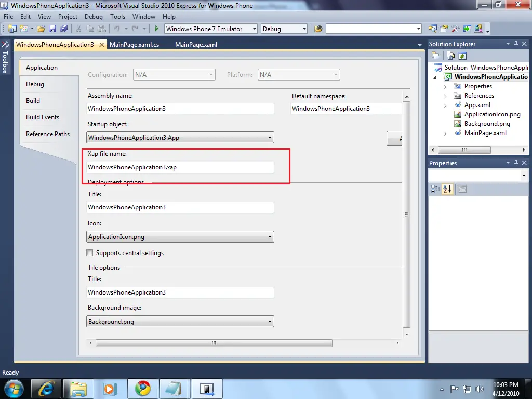Open the Project menu
532x399 pixels.
68,16
